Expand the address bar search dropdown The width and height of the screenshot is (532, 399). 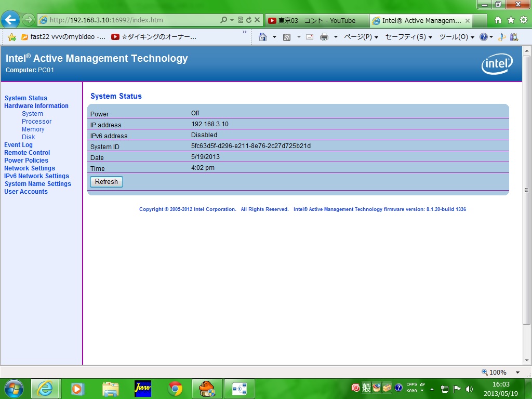click(x=232, y=20)
